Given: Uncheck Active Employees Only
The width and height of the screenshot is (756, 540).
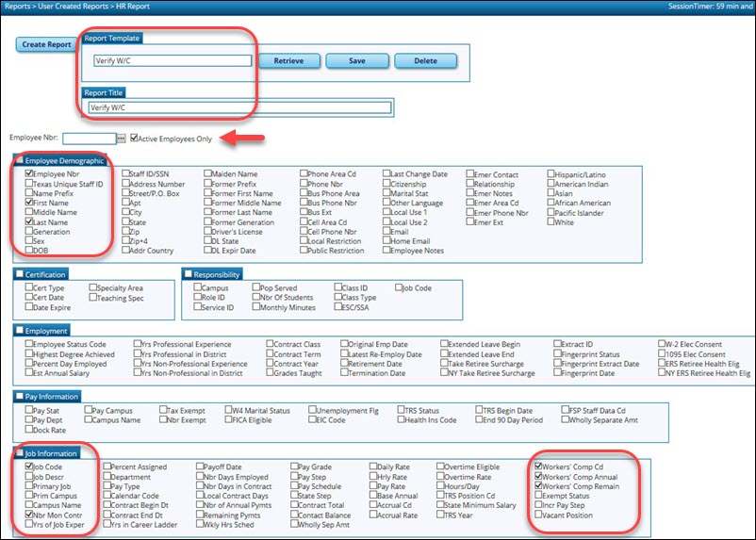Looking at the screenshot, I should [134, 139].
